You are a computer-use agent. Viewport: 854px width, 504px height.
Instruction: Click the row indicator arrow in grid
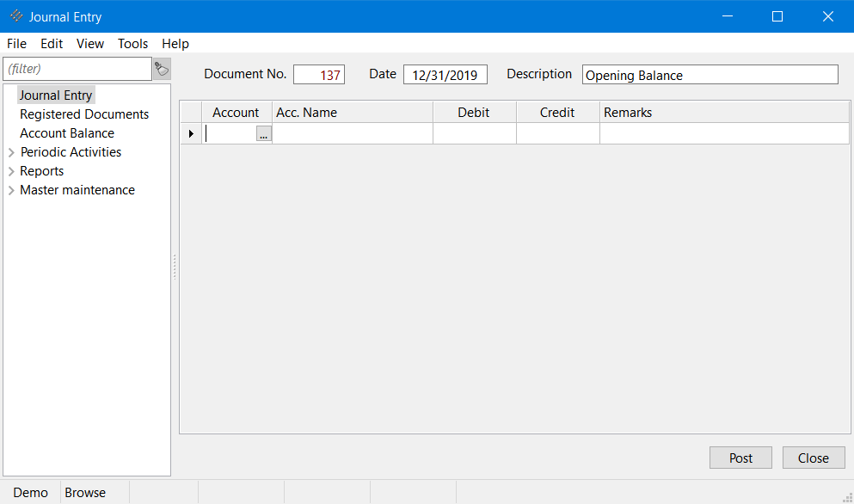(x=191, y=134)
